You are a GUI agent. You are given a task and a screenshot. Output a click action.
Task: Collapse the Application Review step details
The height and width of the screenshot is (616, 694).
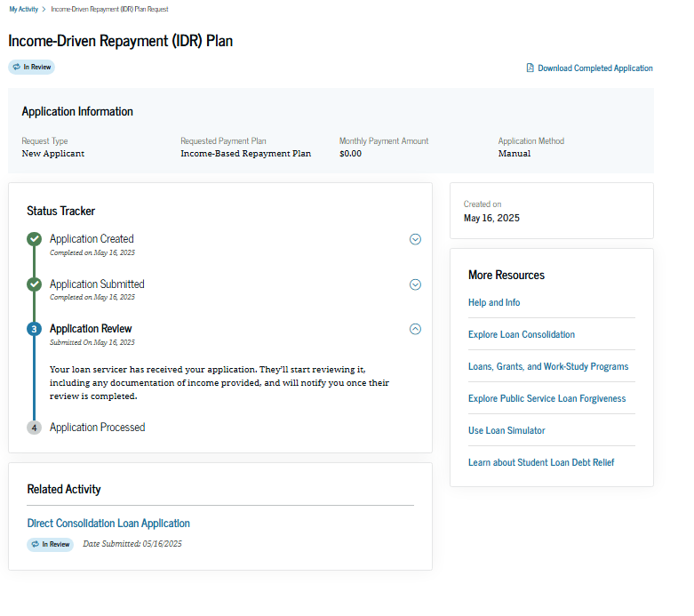coord(415,329)
